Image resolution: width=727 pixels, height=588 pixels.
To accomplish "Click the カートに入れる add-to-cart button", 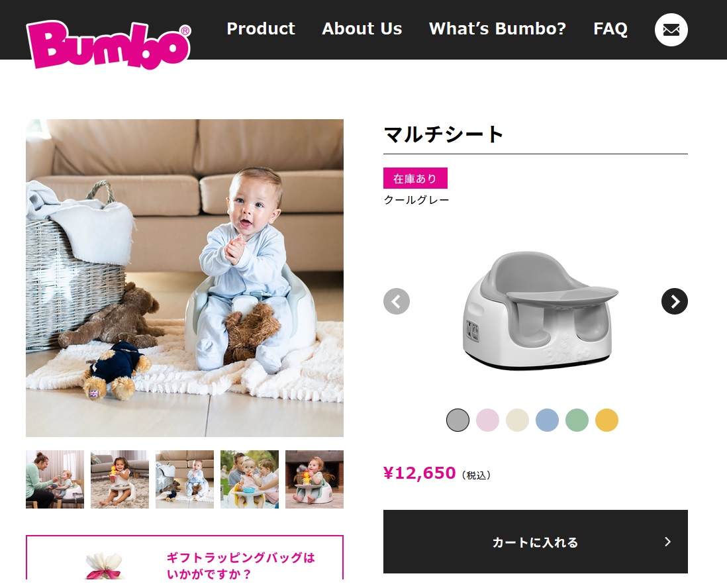I will 536,542.
